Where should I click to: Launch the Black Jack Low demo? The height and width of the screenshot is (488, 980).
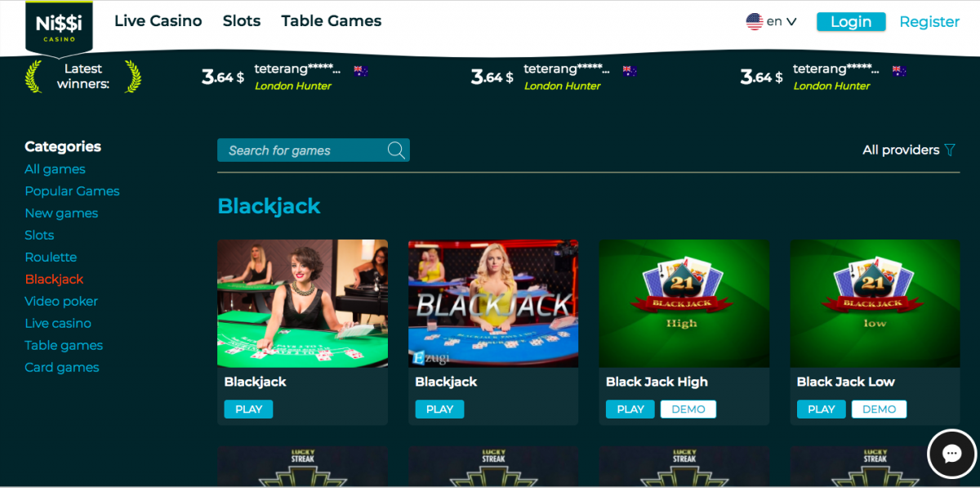click(x=879, y=410)
